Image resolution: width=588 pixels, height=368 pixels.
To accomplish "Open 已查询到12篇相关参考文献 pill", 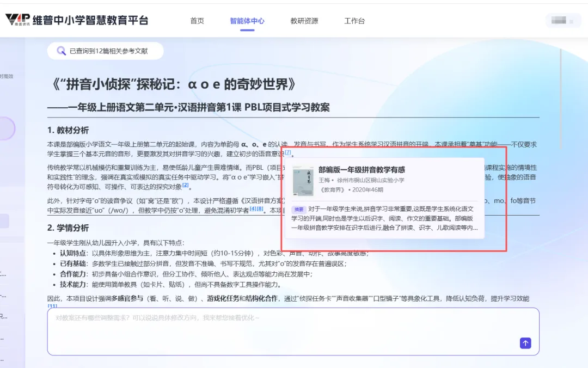I will [x=106, y=51].
